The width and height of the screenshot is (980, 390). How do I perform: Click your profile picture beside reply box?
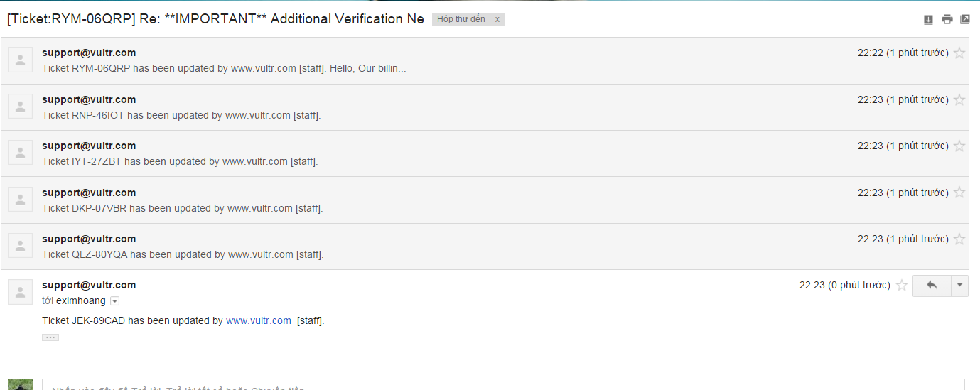point(20,384)
